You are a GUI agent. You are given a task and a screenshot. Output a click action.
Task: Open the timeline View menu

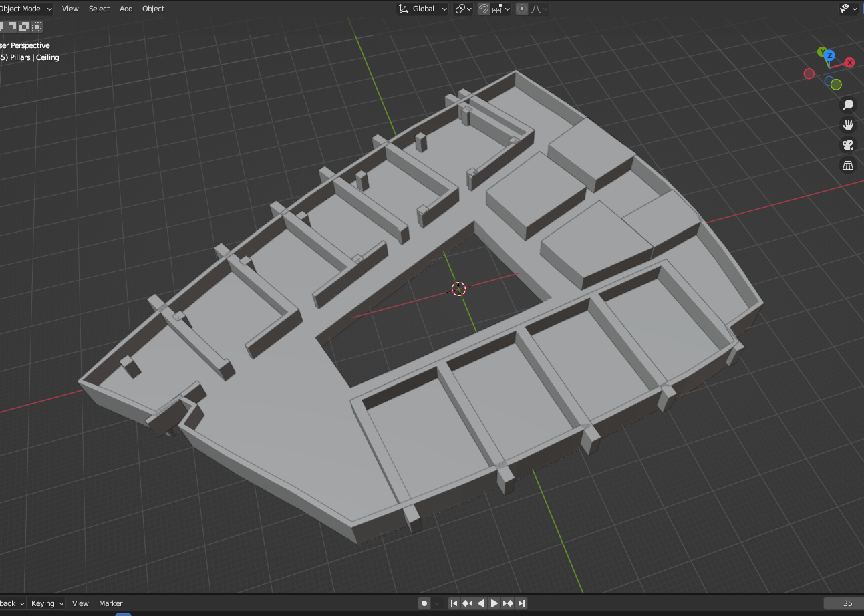[x=80, y=603]
